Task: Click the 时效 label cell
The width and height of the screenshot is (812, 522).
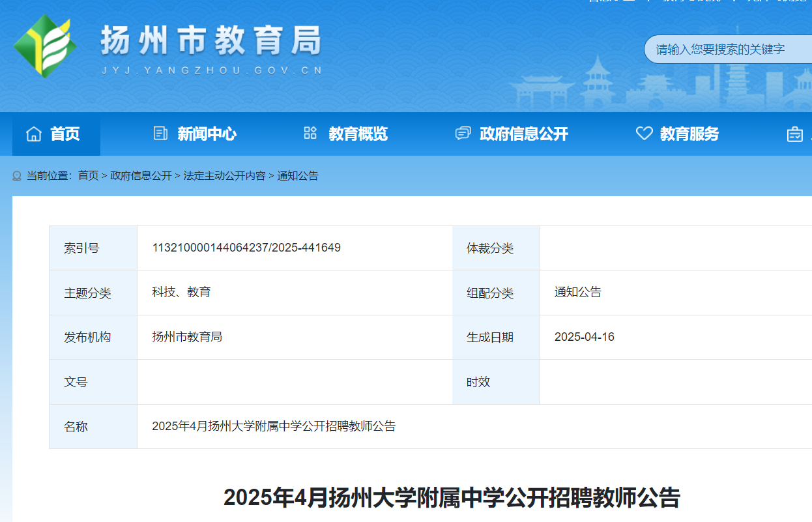Action: (x=496, y=382)
